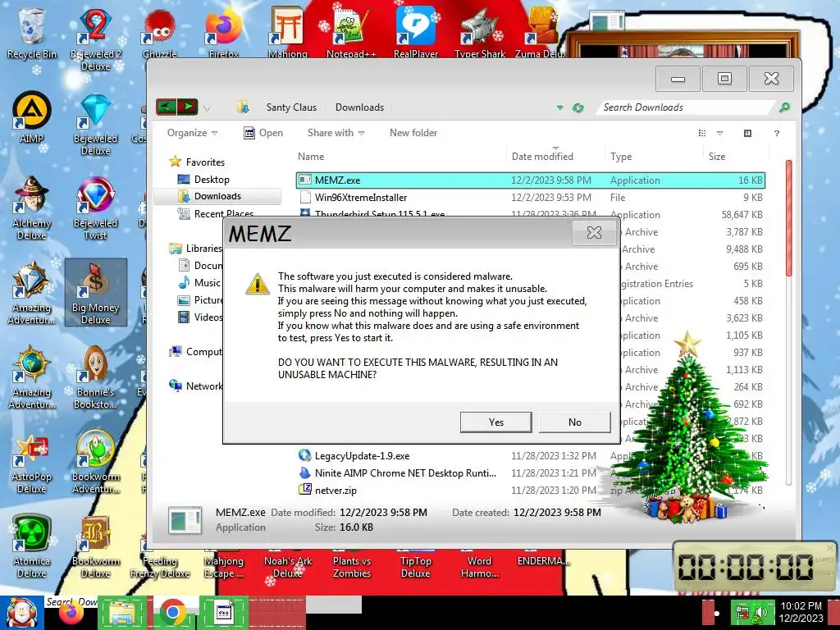
Task: Open address bar history dropdown arrow
Action: pos(559,107)
